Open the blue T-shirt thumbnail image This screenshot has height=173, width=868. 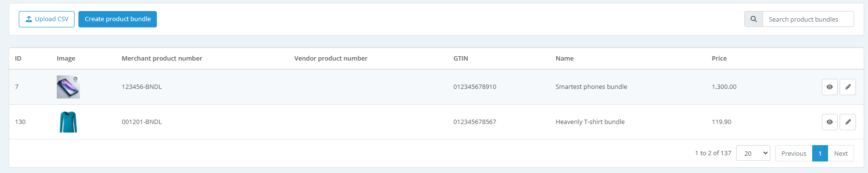[68, 122]
